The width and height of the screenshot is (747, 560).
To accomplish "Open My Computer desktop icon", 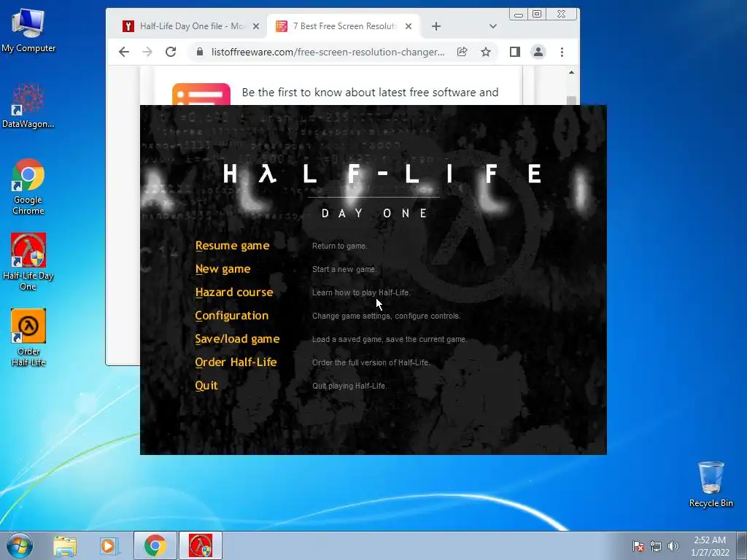I will point(28,29).
